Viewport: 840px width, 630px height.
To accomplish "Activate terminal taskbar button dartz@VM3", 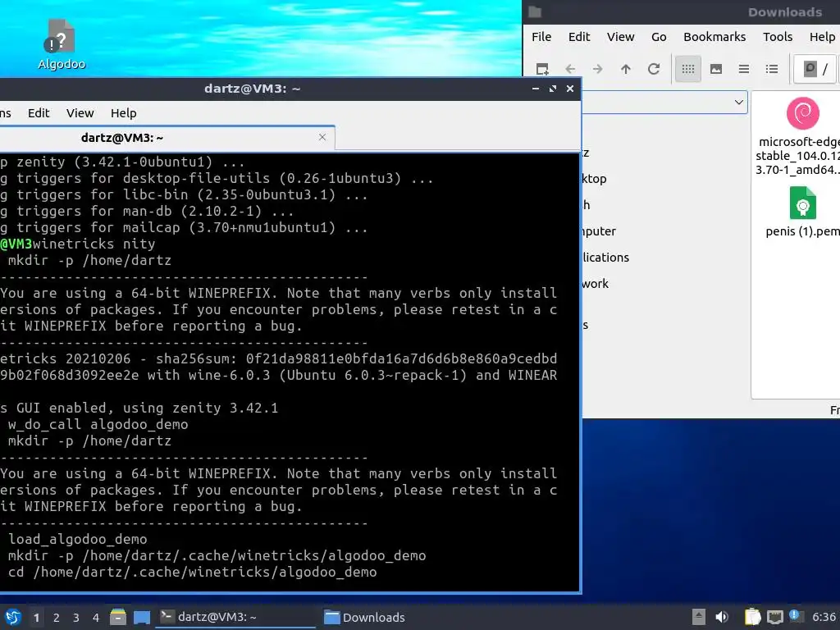I will click(x=235, y=617).
